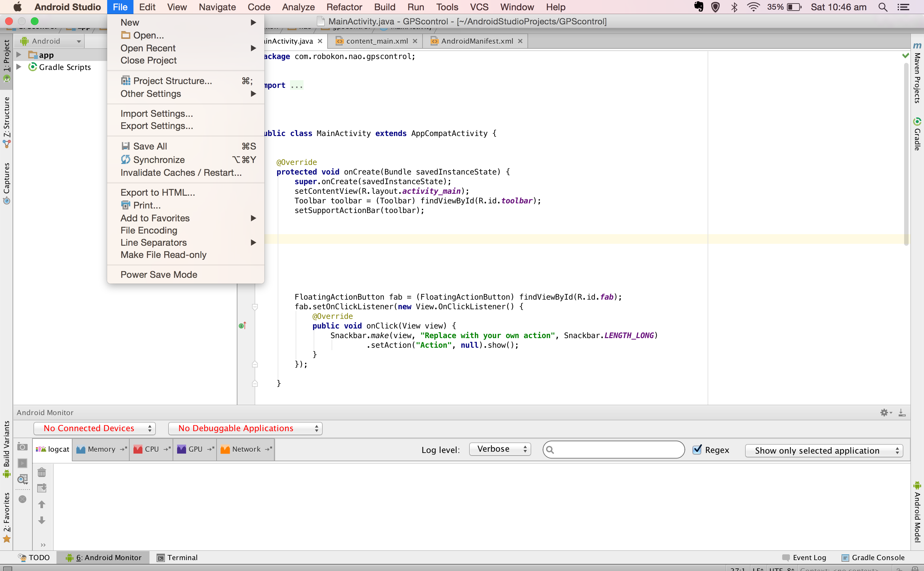Click the logcat search field
This screenshot has height=571, width=924.
pyautogui.click(x=614, y=449)
